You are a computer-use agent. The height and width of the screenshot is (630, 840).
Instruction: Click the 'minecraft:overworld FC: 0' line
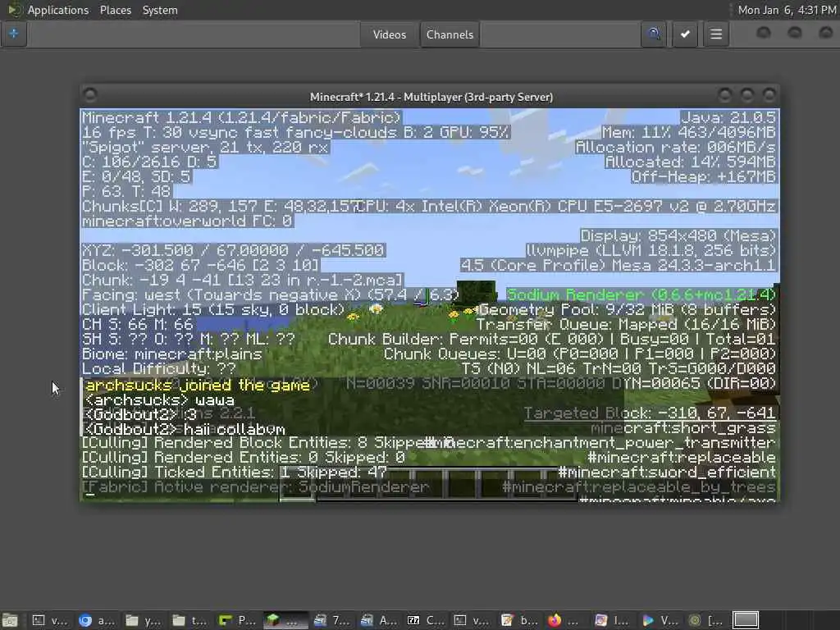click(187, 221)
